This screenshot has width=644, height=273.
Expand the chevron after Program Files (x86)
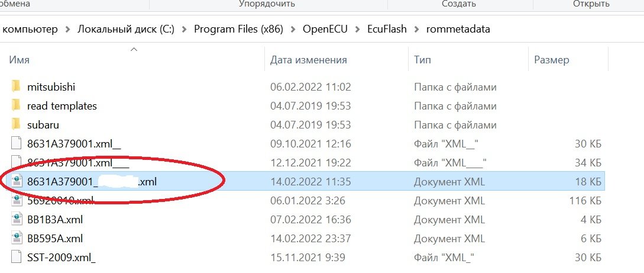[293, 29]
